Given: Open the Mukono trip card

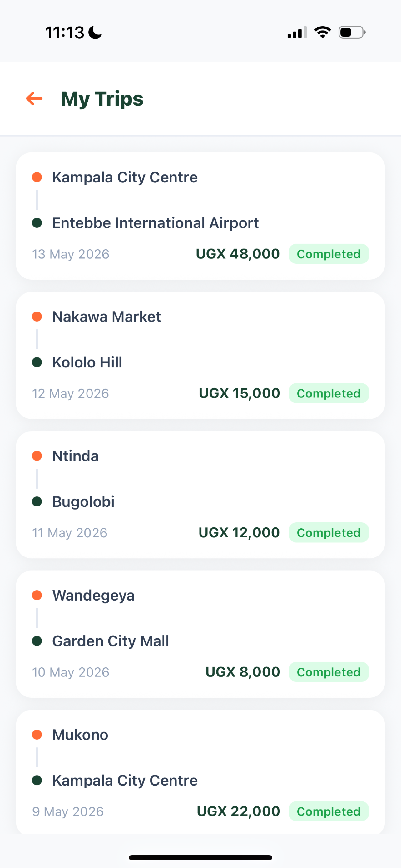Looking at the screenshot, I should click(200, 772).
